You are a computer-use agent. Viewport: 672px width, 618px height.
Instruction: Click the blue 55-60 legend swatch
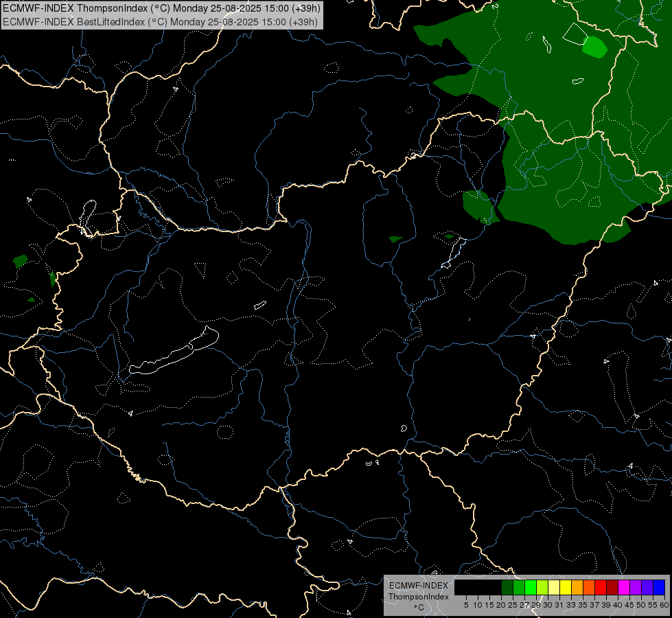(x=659, y=587)
